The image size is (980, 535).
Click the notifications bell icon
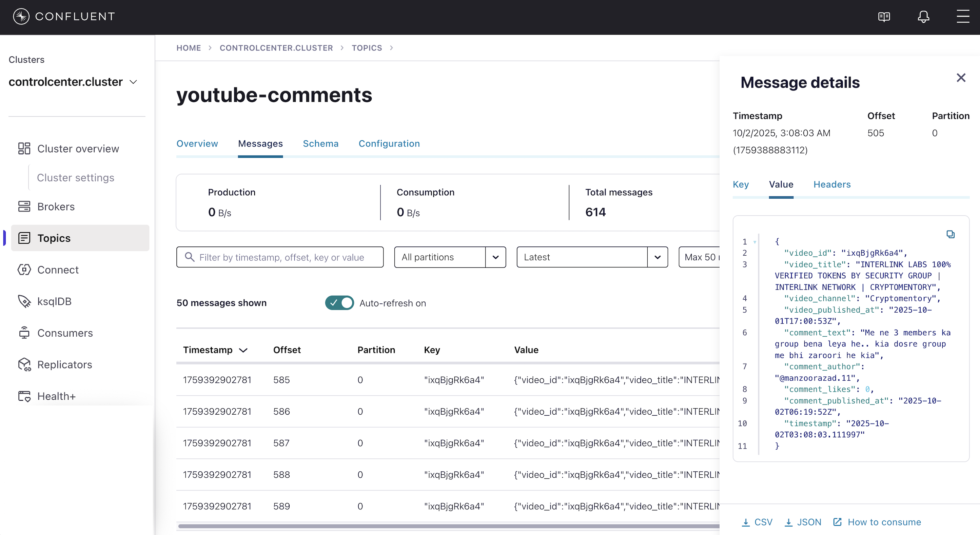(x=923, y=17)
